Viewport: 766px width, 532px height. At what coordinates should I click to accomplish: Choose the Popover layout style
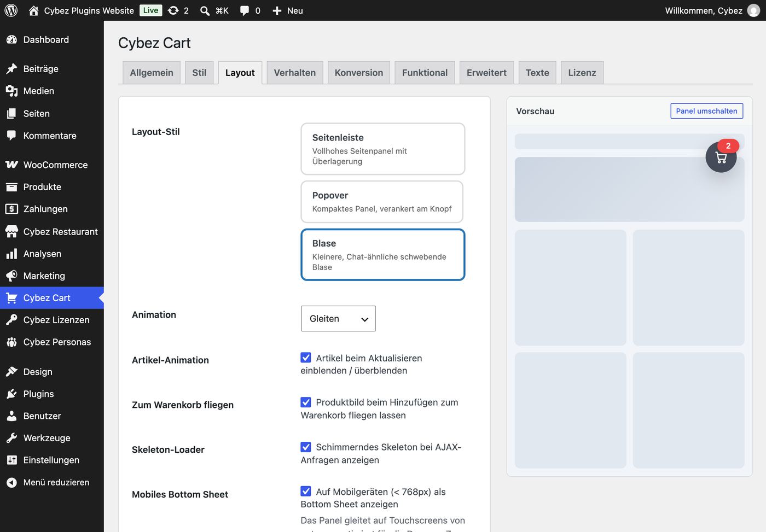382,202
